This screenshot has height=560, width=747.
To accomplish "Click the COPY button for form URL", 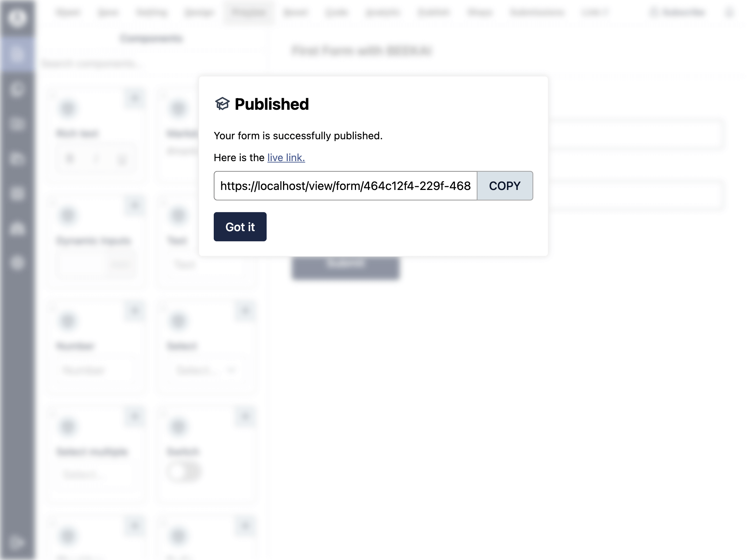I will pos(505,185).
